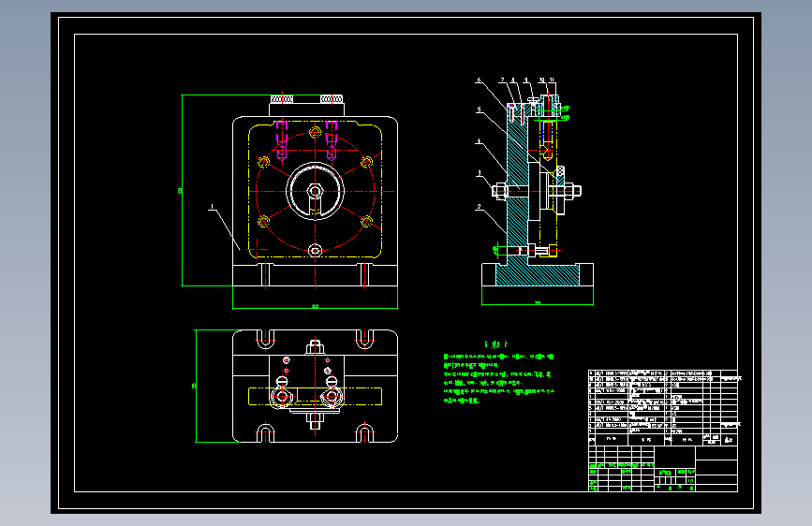Click the green technical requirements heading
This screenshot has height=526, width=812.
[x=496, y=344]
